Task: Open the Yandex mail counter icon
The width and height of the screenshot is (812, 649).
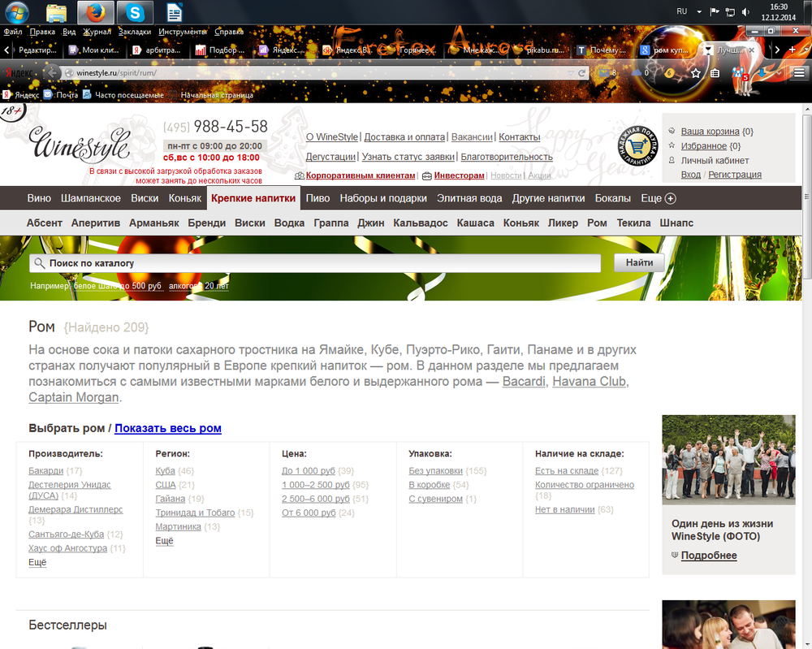Action: point(607,73)
